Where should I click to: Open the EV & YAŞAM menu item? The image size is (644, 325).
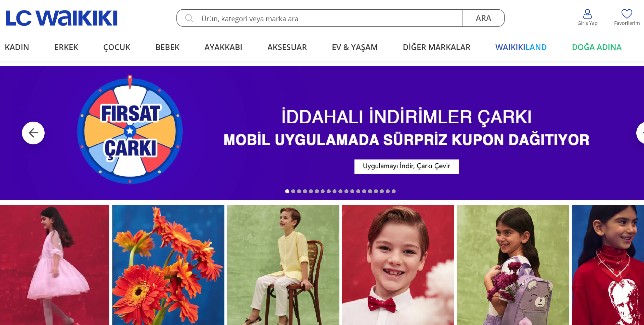355,47
